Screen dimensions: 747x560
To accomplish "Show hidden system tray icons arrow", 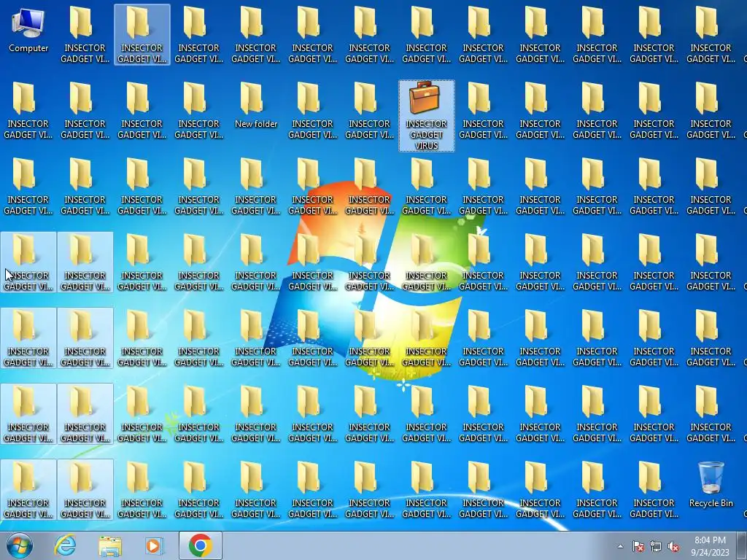I will (x=620, y=546).
